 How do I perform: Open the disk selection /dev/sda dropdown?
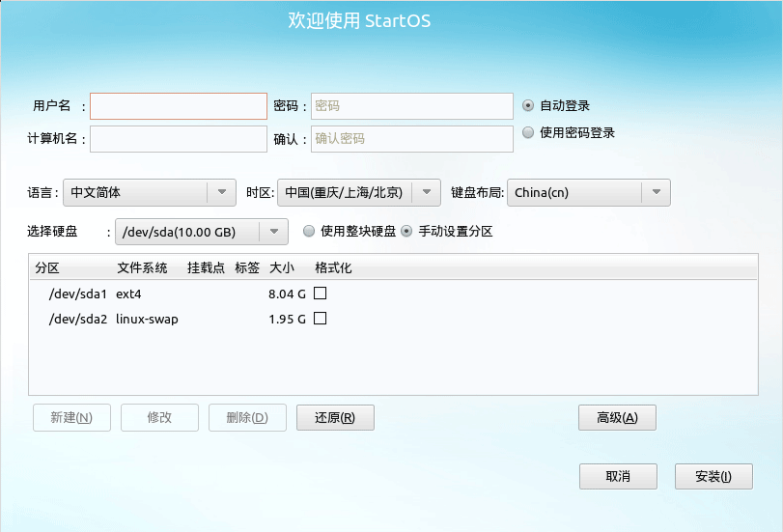point(201,232)
